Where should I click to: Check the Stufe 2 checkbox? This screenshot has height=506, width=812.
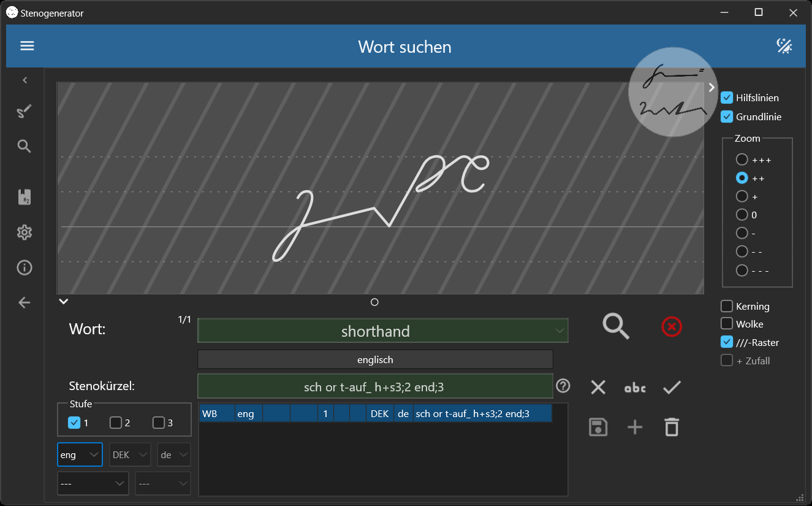click(x=116, y=422)
